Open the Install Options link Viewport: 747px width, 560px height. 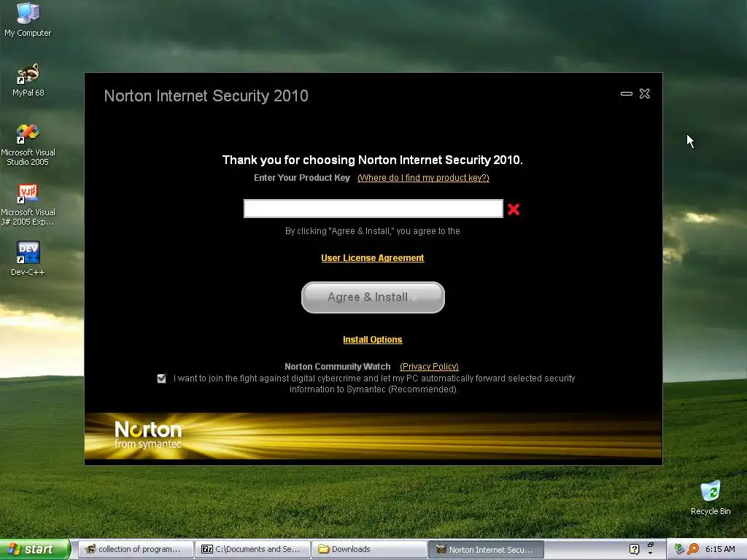coord(373,340)
